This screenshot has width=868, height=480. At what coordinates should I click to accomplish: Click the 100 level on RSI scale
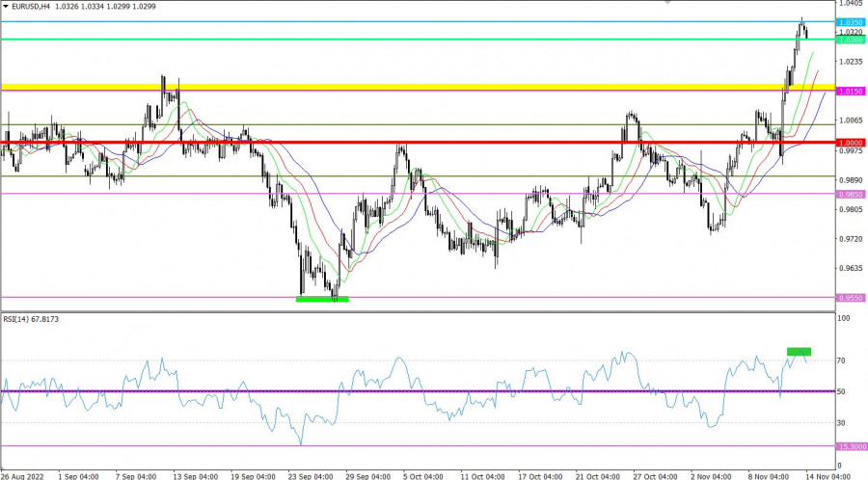[x=844, y=317]
